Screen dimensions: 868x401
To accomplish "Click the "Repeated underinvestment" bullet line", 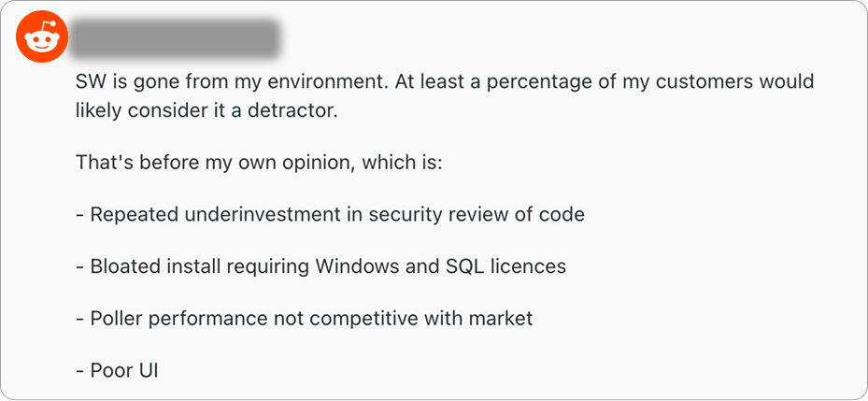I will click(x=330, y=214).
